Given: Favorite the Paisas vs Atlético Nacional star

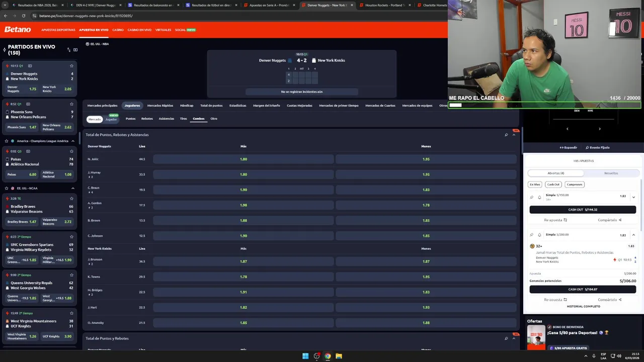Looking at the screenshot, I should coord(71,151).
